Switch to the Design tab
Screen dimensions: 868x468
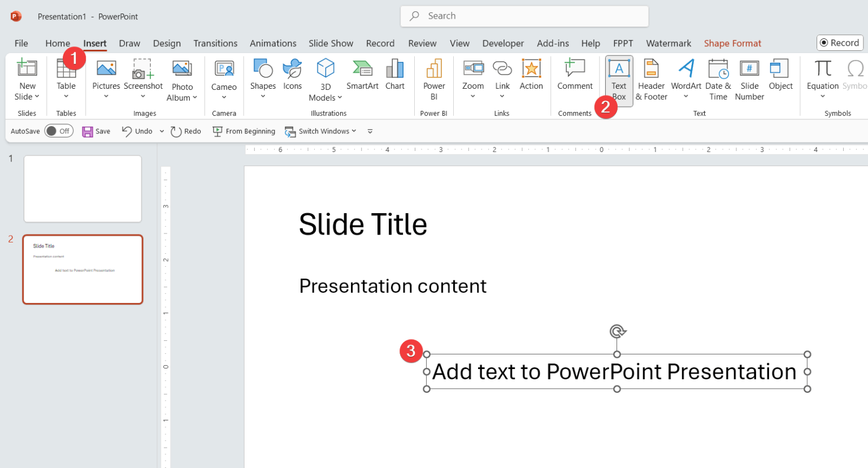pyautogui.click(x=167, y=43)
